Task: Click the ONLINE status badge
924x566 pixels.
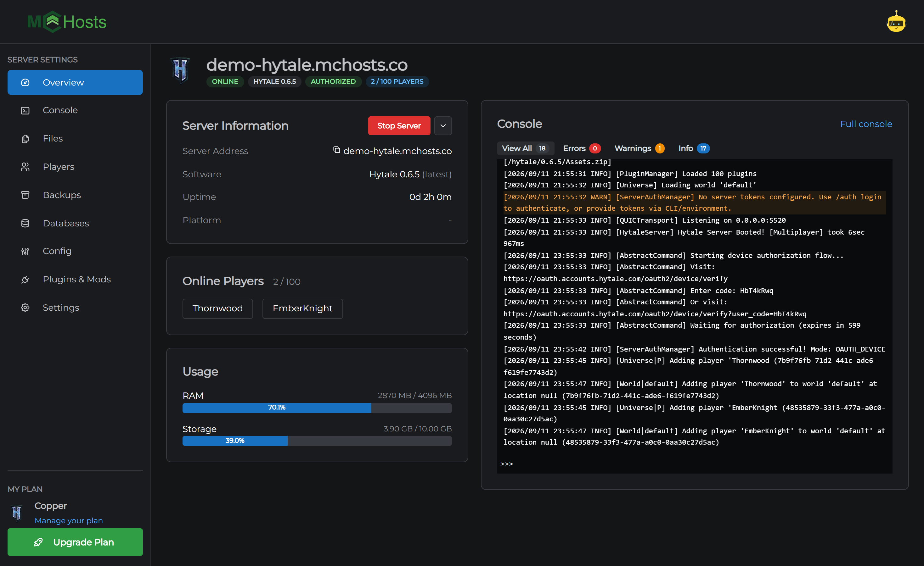Action: [x=225, y=82]
